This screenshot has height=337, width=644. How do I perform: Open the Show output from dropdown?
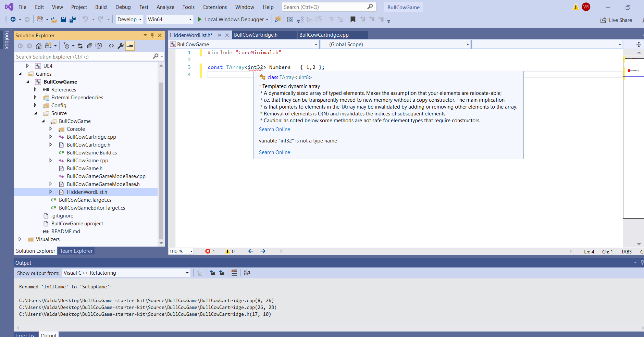coord(126,273)
